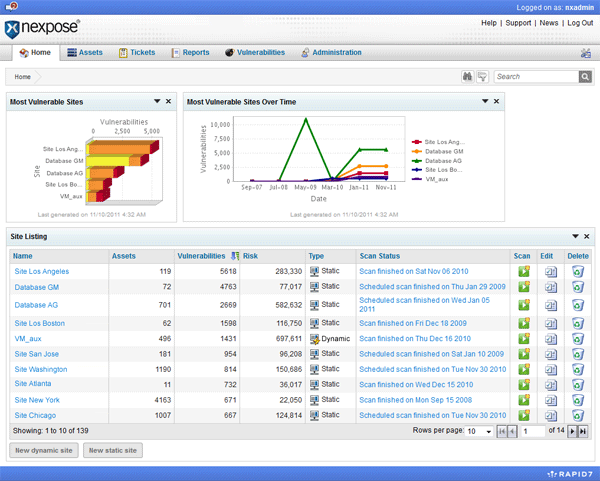Switch to Administration tab
The width and height of the screenshot is (600, 481).
click(x=331, y=53)
